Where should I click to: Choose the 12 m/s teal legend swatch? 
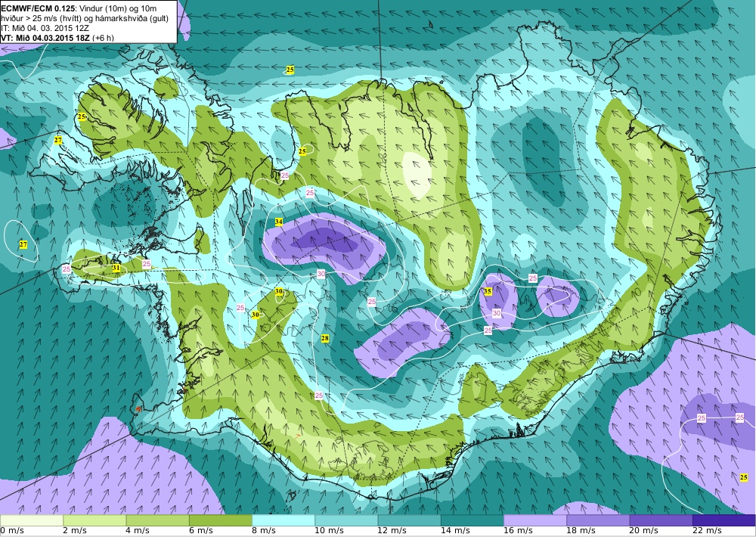coord(409,520)
